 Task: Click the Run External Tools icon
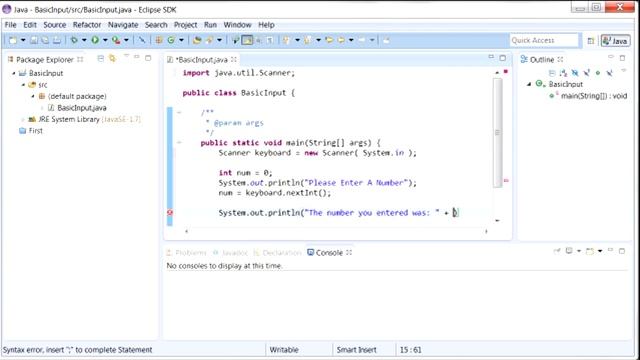point(116,40)
